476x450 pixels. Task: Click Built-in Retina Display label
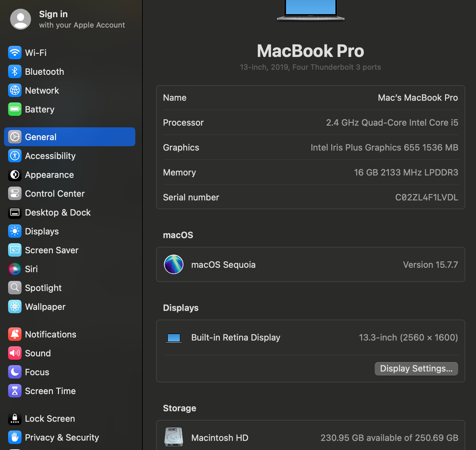click(236, 337)
